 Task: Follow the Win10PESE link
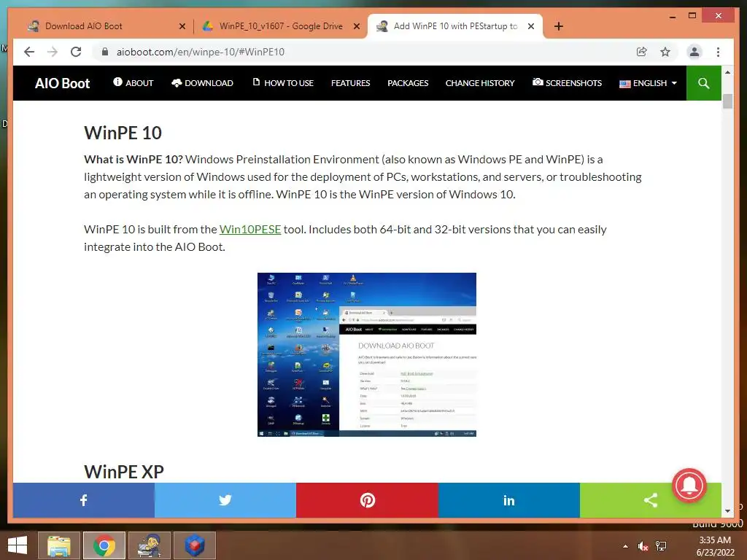coord(250,230)
